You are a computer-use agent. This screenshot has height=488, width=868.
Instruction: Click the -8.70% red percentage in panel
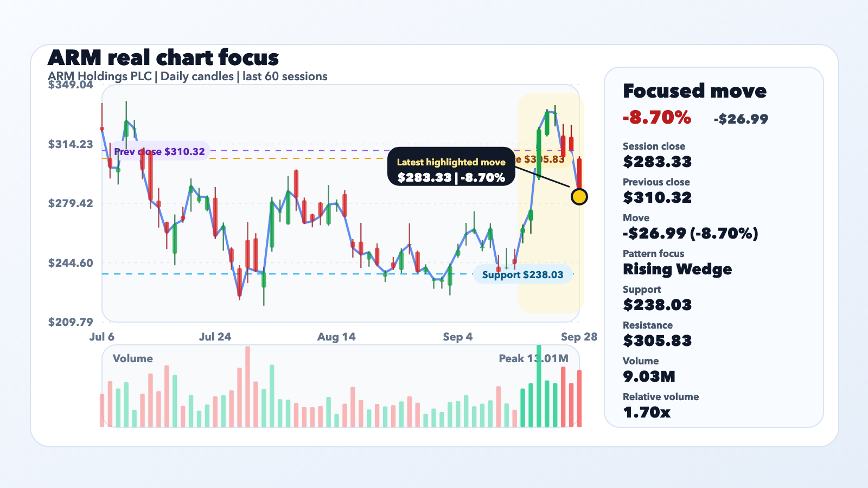(x=657, y=117)
